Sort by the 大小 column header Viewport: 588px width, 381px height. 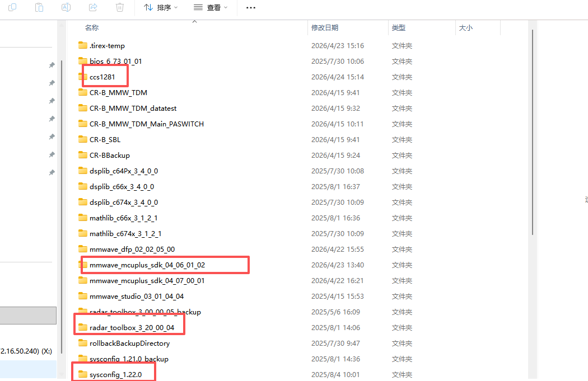tap(466, 28)
